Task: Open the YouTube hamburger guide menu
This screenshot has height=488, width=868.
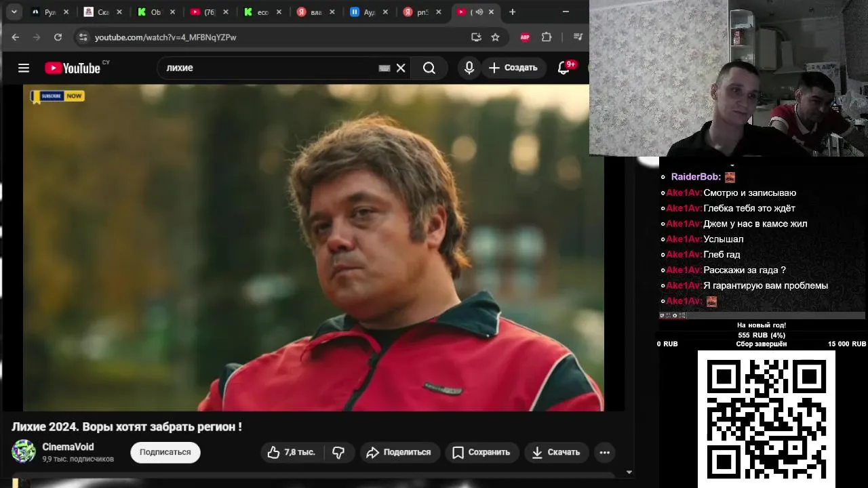Action: pyautogui.click(x=24, y=68)
